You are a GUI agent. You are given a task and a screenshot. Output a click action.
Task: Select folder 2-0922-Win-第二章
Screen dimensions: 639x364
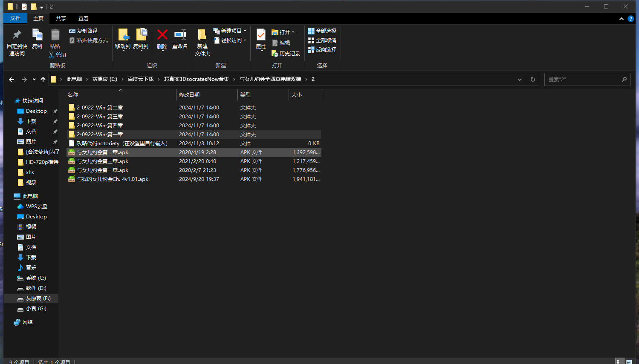(194, 108)
